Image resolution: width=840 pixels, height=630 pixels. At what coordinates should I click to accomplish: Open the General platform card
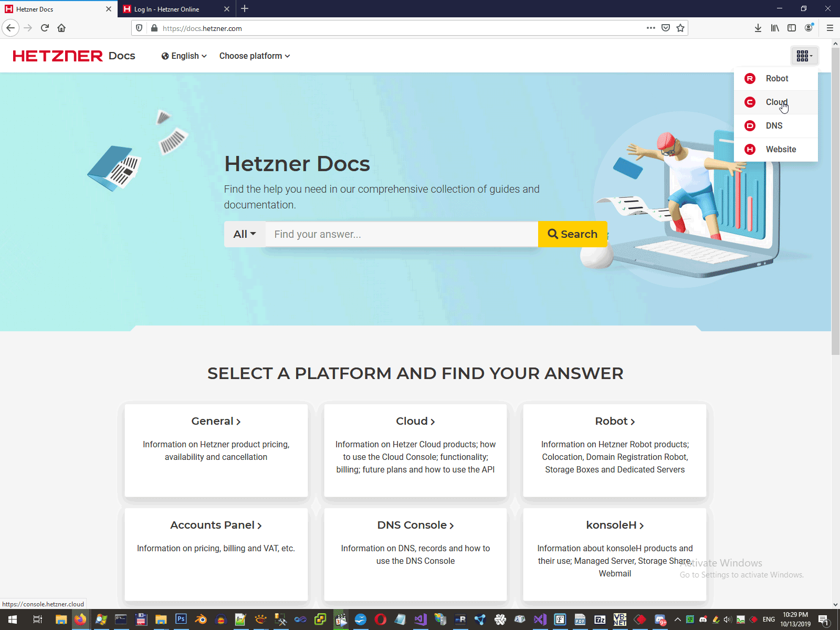click(x=216, y=450)
